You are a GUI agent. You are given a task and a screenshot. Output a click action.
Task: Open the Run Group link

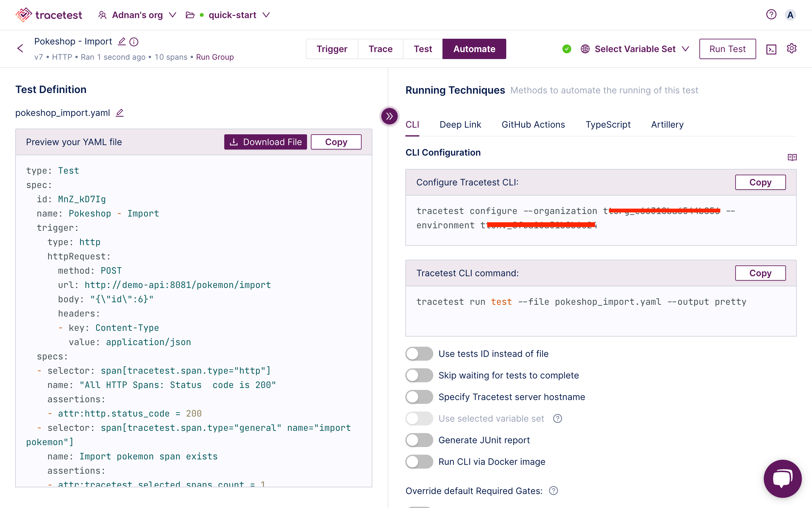215,57
